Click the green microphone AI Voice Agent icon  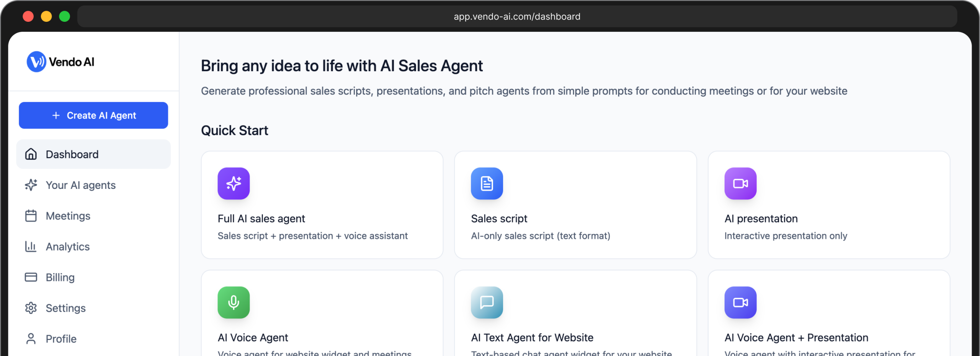234,302
